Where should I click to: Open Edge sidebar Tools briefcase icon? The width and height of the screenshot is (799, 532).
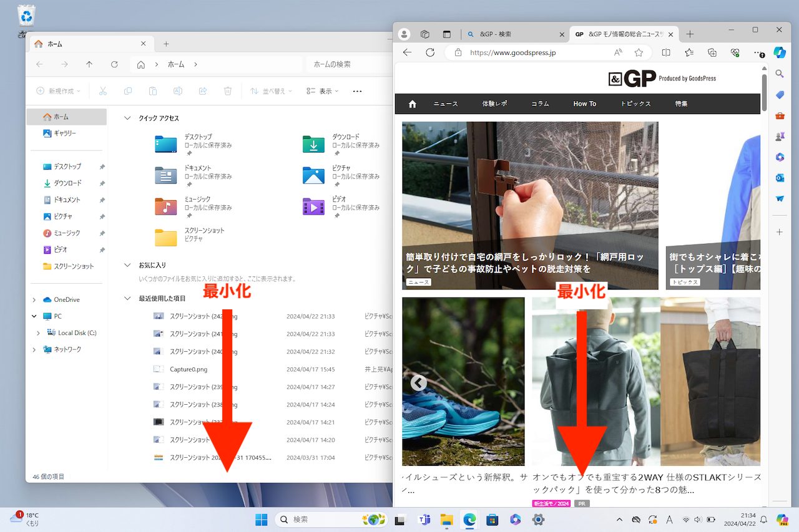pyautogui.click(x=780, y=115)
